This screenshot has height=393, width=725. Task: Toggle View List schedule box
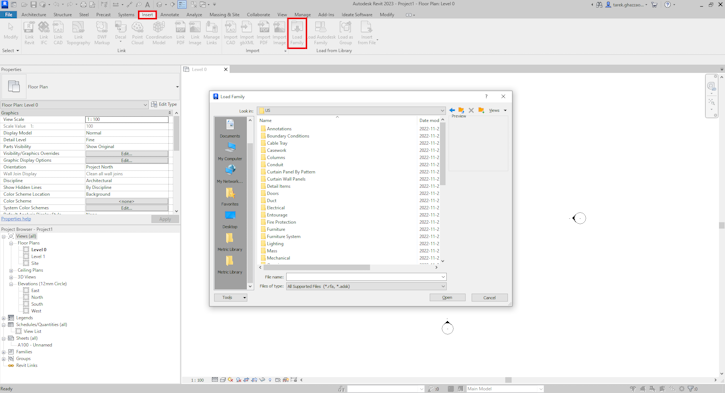[x=18, y=331]
